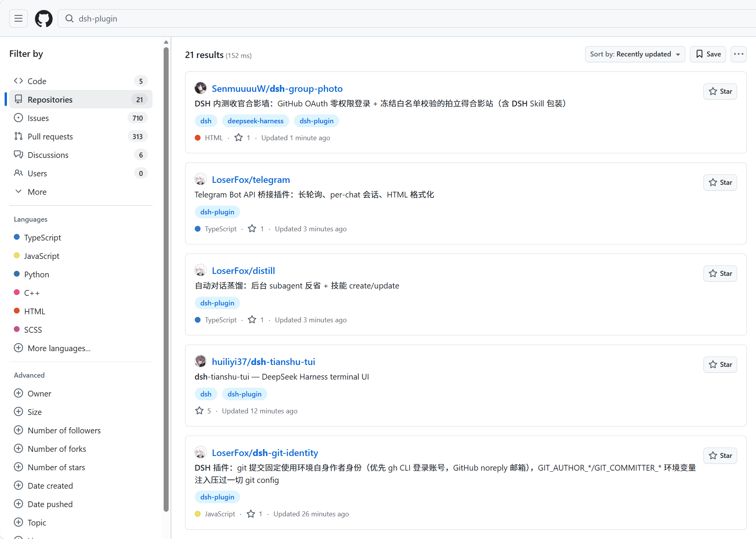Click LoserFox avatar on distill result
The height and width of the screenshot is (539, 756).
point(201,270)
